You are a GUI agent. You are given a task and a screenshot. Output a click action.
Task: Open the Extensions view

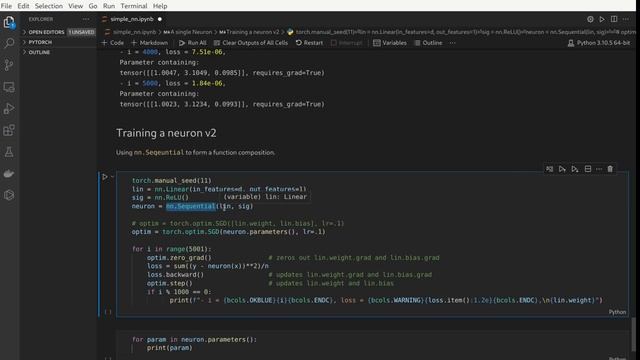pos(9,130)
